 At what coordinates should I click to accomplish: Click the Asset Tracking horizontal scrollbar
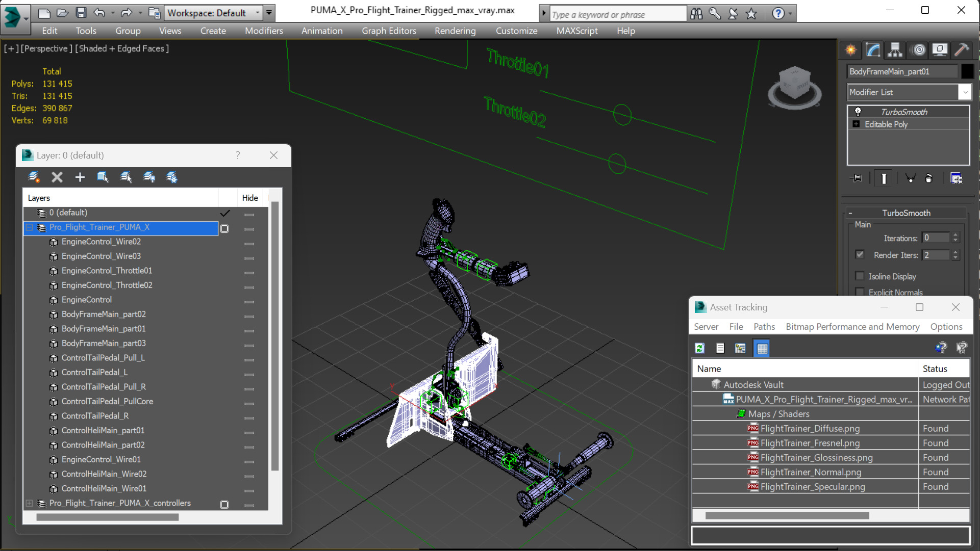click(787, 515)
